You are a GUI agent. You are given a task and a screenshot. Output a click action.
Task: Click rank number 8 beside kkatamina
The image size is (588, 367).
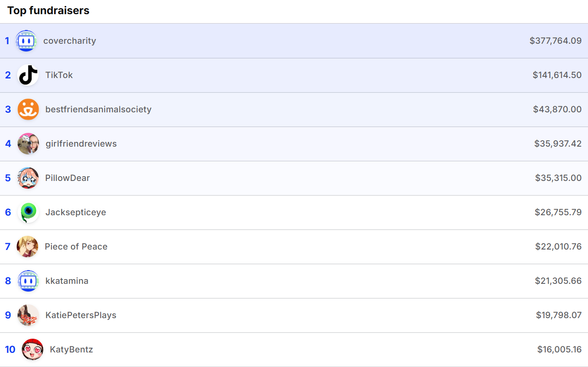click(x=8, y=281)
